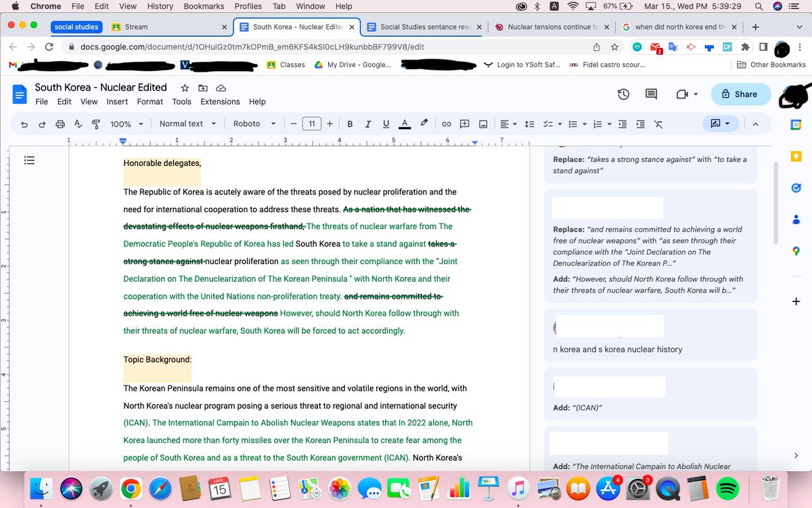Click the Share button
The height and width of the screenshot is (508, 812).
pos(740,94)
